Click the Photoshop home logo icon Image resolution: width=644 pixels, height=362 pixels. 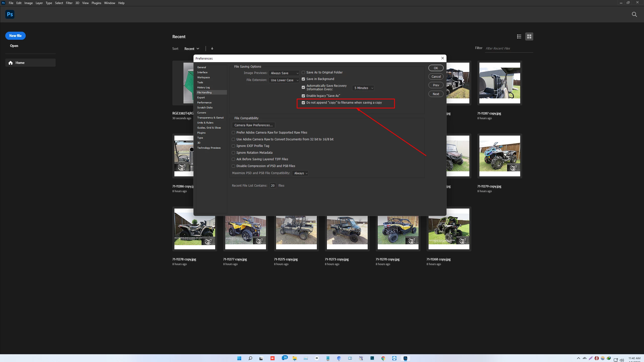[x=10, y=14]
